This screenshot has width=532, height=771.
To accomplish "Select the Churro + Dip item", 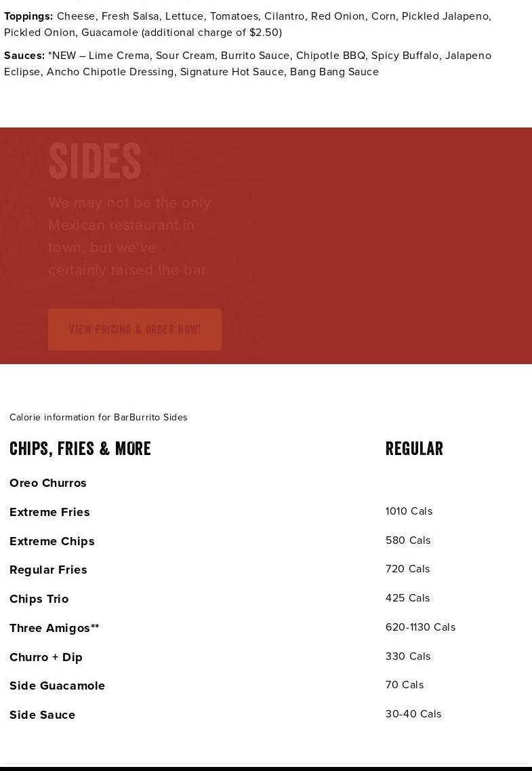I will tap(46, 657).
